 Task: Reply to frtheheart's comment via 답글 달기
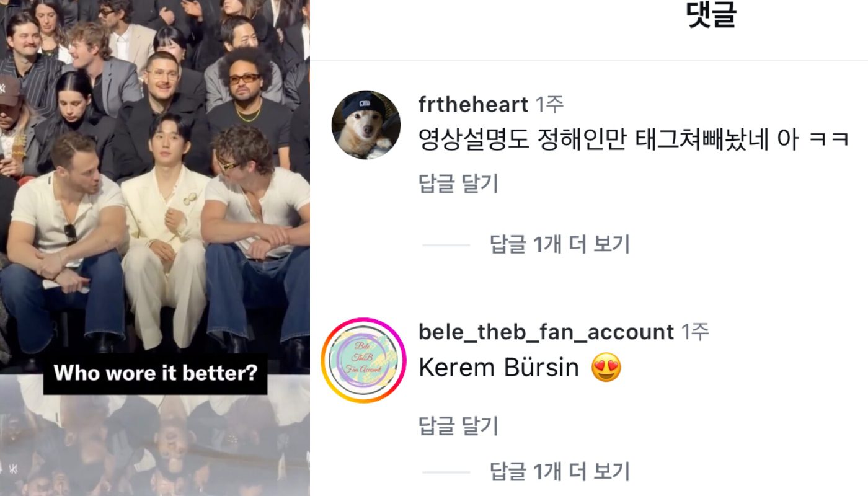point(459,184)
